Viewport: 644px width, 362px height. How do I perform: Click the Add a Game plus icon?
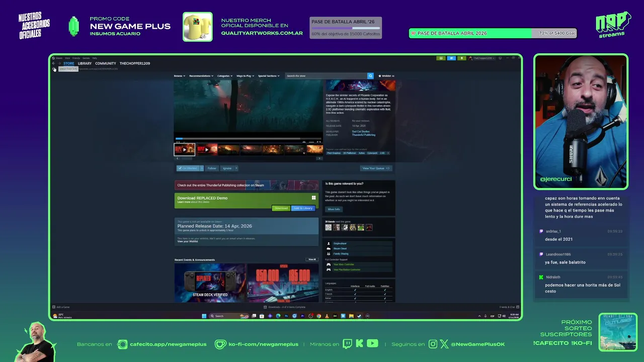coord(54,307)
